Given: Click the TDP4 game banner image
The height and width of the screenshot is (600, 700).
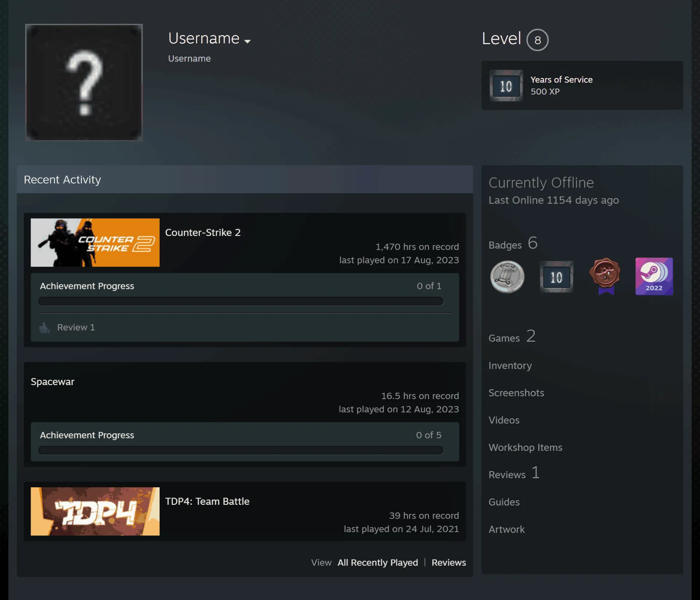Looking at the screenshot, I should coord(95,511).
